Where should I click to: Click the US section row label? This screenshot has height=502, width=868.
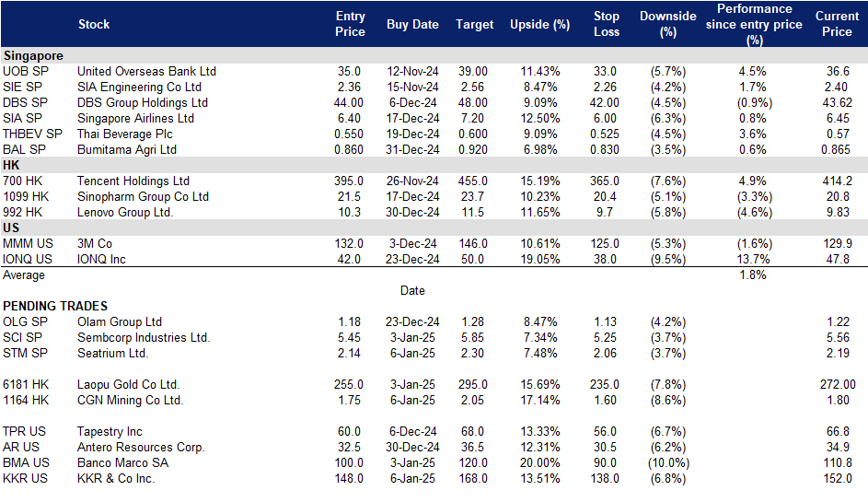(x=11, y=228)
